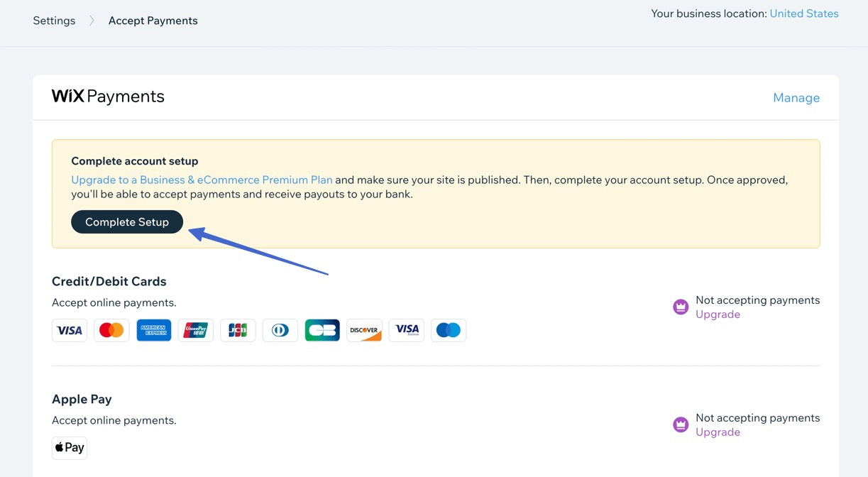Select the JCB card icon

[238, 329]
